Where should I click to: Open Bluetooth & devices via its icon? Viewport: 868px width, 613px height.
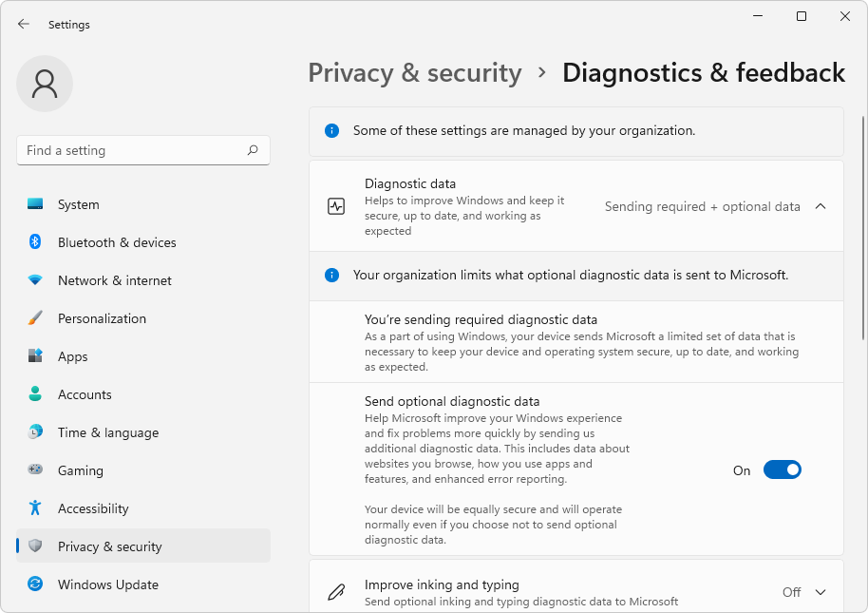click(x=36, y=242)
